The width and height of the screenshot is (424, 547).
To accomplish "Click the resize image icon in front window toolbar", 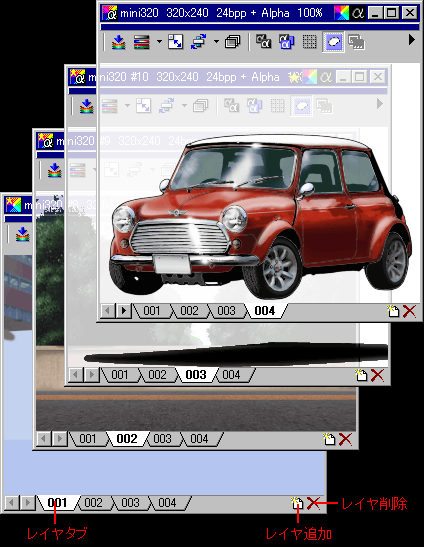I will (x=176, y=42).
